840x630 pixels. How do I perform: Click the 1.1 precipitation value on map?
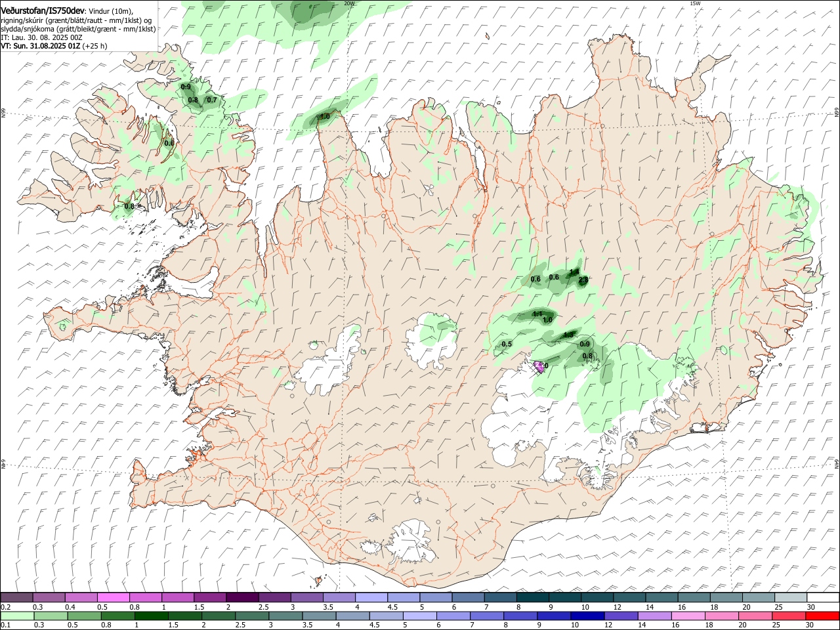point(537,314)
